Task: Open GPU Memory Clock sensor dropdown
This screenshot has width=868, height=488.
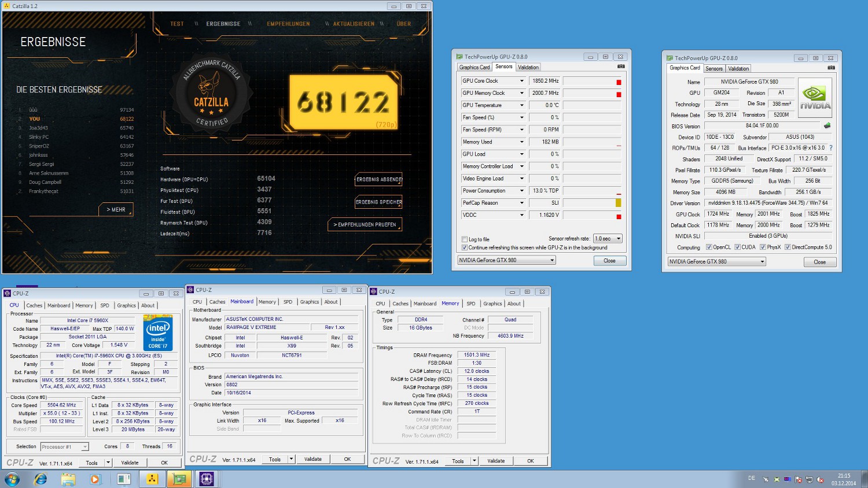Action: pyautogui.click(x=522, y=93)
